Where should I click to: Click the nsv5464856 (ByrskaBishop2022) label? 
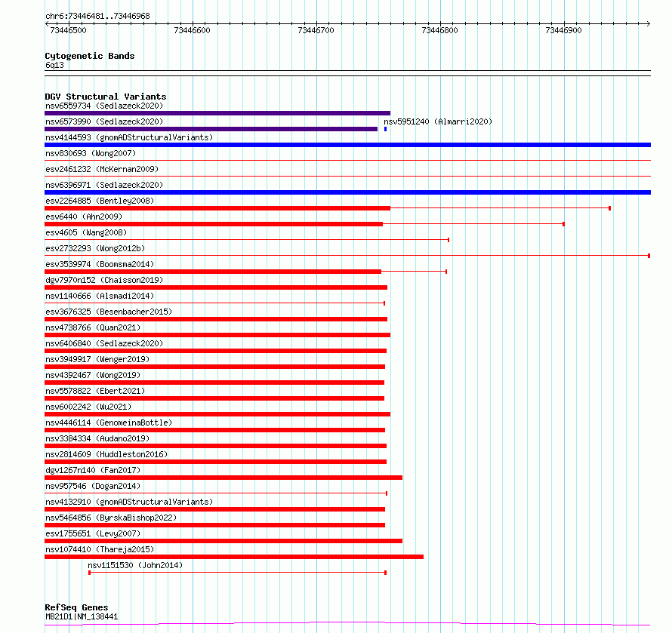click(111, 518)
